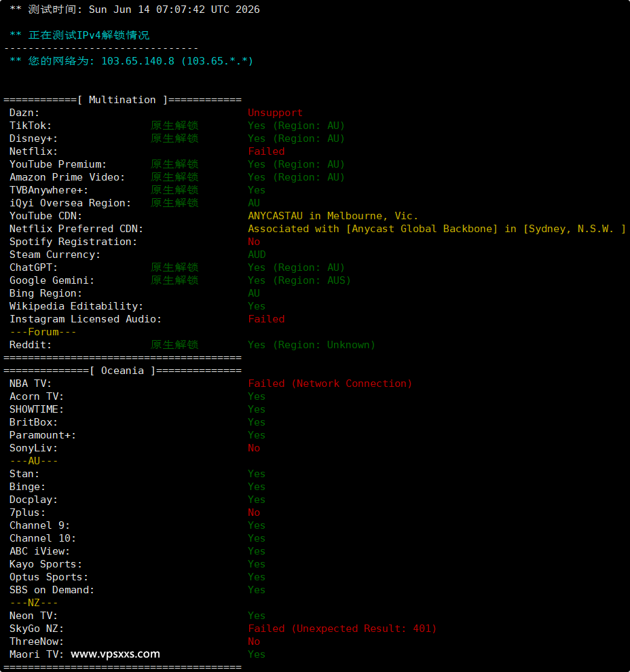Click the Oceania section header
The image size is (630, 672).
[x=123, y=371]
